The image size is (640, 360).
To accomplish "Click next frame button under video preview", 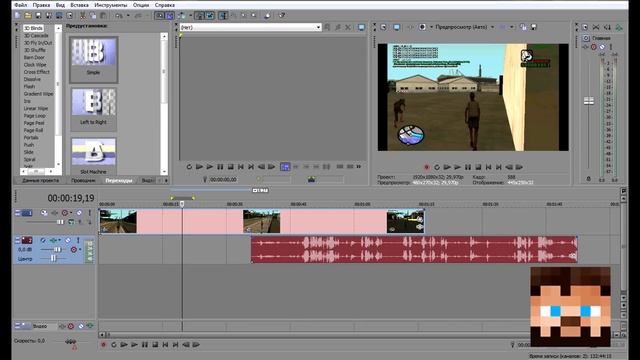I will [x=519, y=167].
